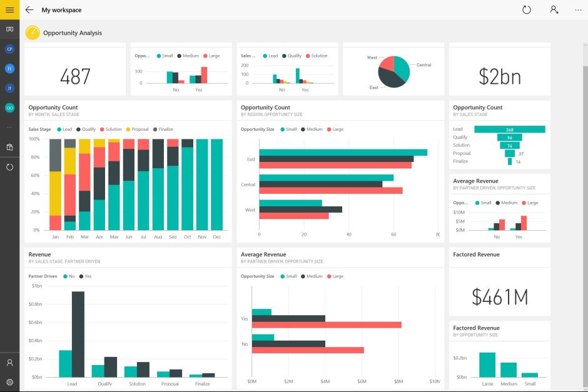The image size is (588, 392).
Task: Refresh the dashboard with the top-right refresh icon
Action: [527, 9]
